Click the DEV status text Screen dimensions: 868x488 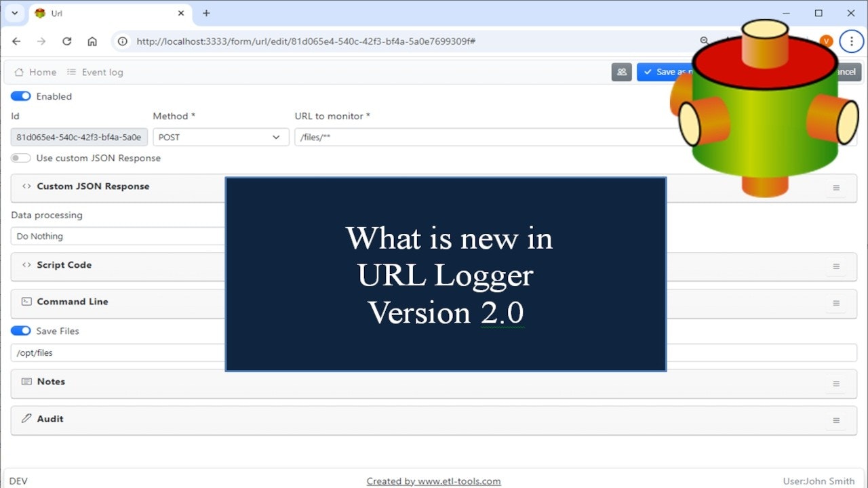pos(18,481)
